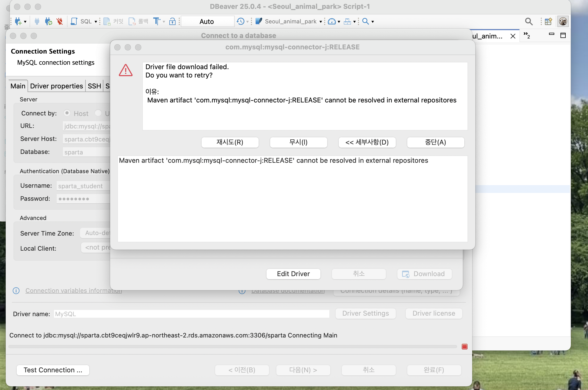Click the Driver Settings button
Viewport: 588px width, 390px height.
(366, 314)
